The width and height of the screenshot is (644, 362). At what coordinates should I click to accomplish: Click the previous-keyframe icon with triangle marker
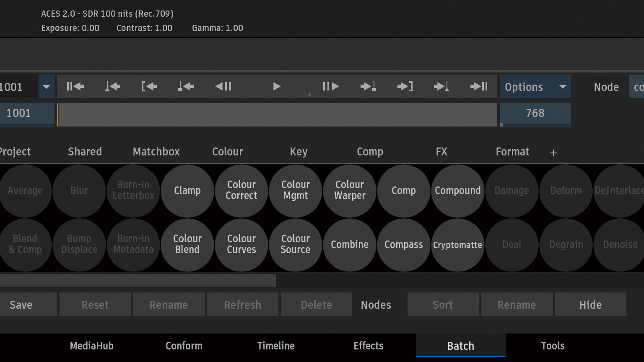[112, 87]
